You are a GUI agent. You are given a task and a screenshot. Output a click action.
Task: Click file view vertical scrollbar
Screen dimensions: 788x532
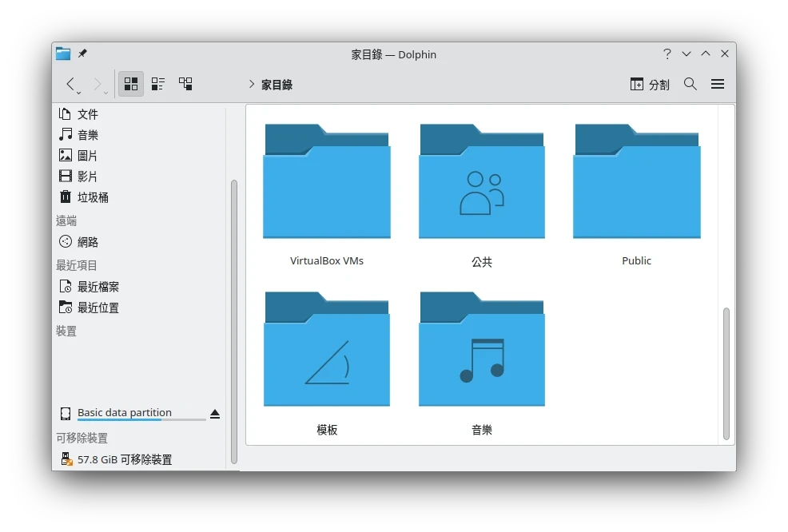(726, 374)
